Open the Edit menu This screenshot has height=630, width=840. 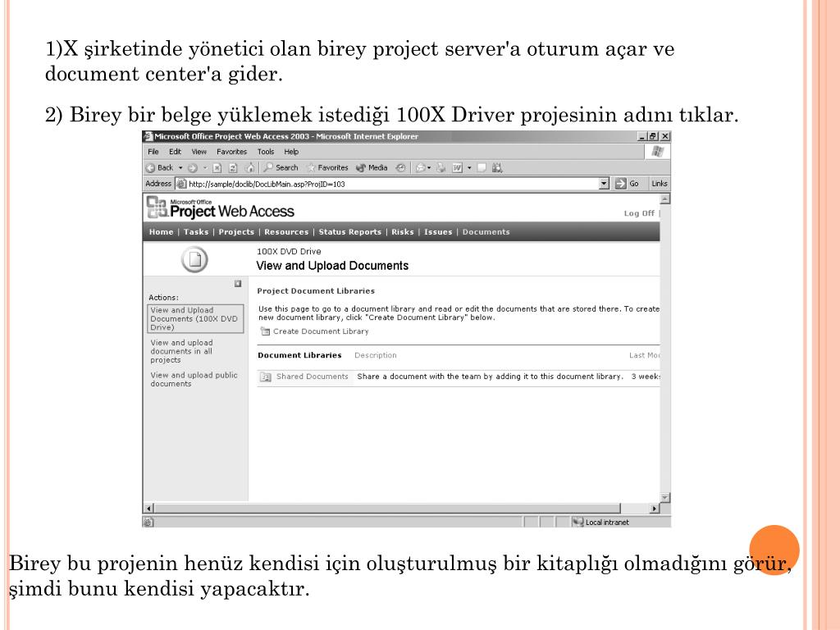click(x=176, y=152)
